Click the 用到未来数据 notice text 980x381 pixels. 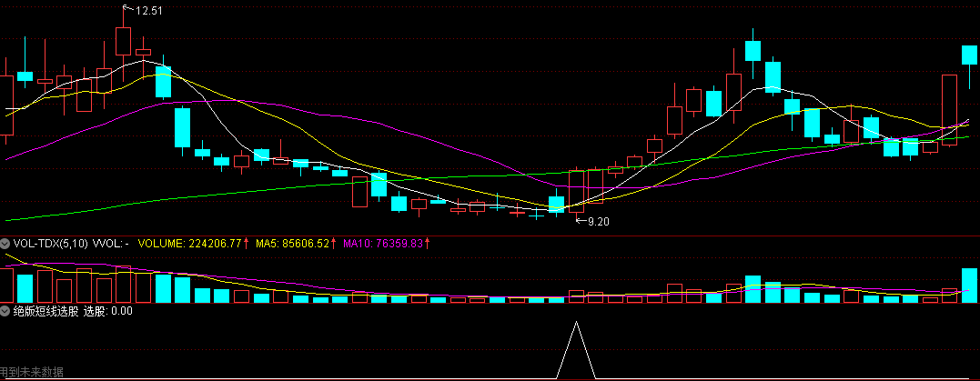click(x=32, y=372)
